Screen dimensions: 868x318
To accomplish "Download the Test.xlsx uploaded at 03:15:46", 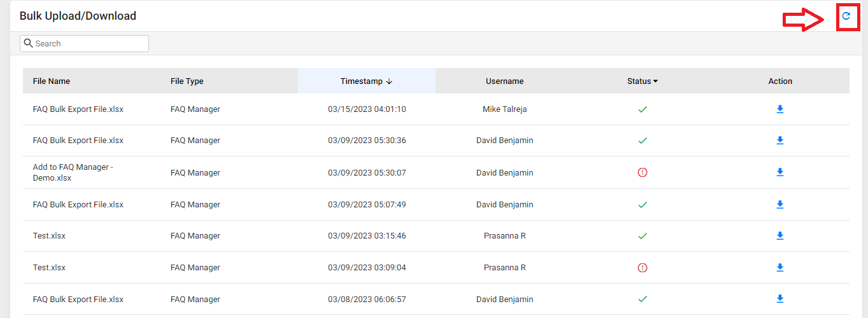I will (x=780, y=236).
